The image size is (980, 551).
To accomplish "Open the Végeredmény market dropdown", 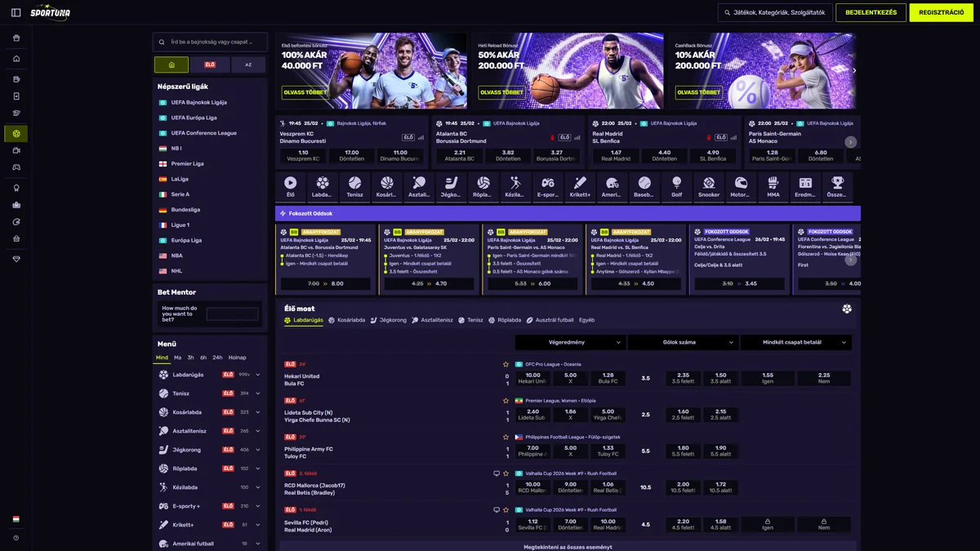I will [x=571, y=343].
